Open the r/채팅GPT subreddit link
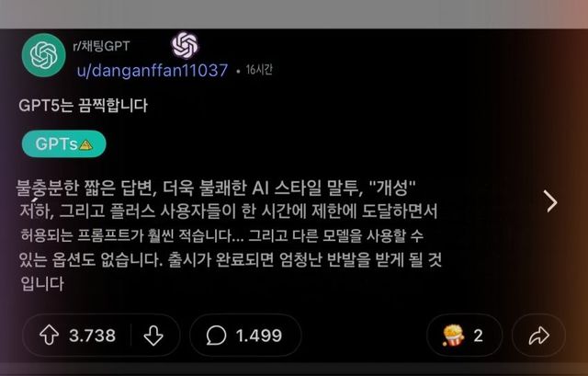588x376 pixels. (x=101, y=46)
